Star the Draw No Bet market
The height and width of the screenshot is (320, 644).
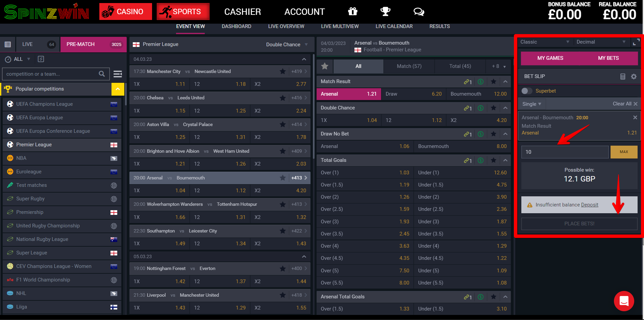tap(494, 134)
